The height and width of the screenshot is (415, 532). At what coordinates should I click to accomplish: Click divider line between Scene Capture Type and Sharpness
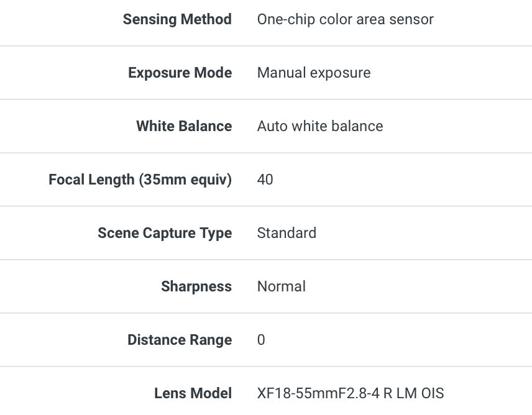[x=266, y=260]
